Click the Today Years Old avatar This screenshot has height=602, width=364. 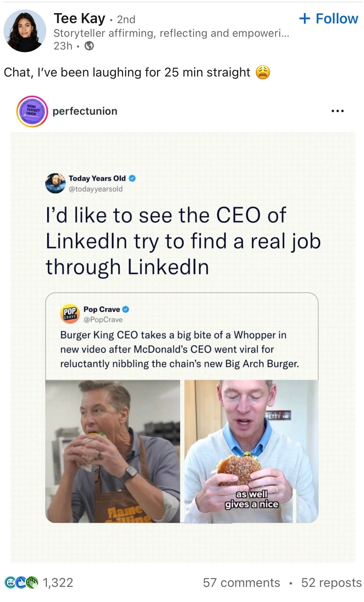pyautogui.click(x=55, y=183)
